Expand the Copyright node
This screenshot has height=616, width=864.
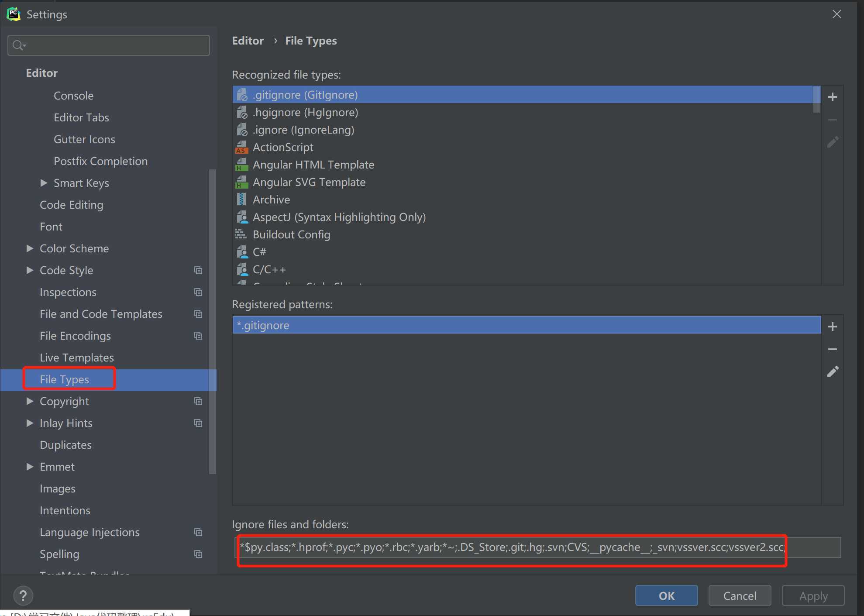(x=30, y=401)
